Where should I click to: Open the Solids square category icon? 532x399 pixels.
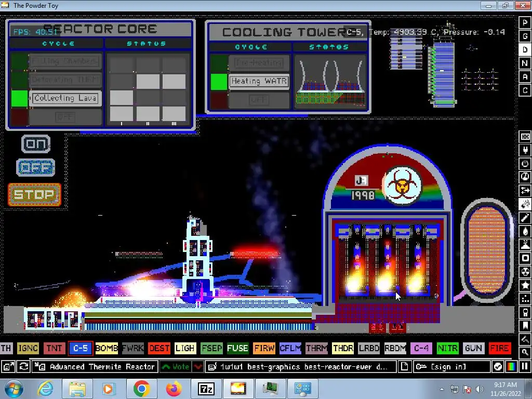pyautogui.click(x=525, y=258)
